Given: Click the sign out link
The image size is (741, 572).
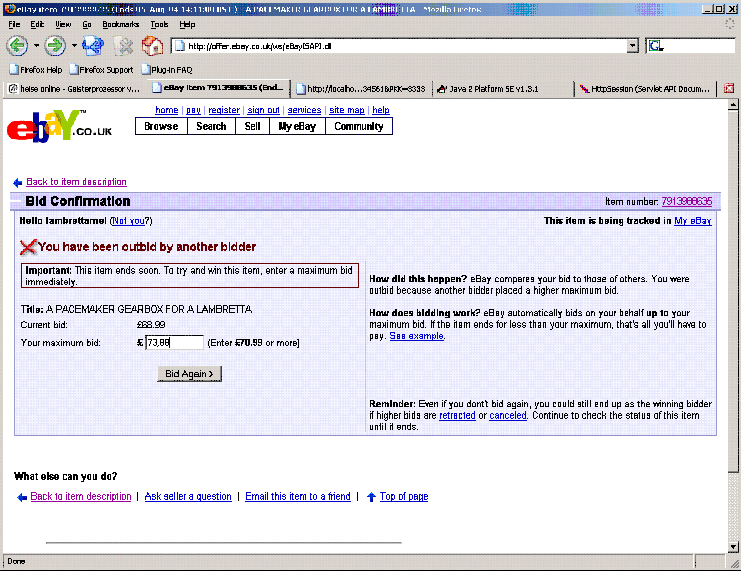Looking at the screenshot, I should tap(263, 110).
